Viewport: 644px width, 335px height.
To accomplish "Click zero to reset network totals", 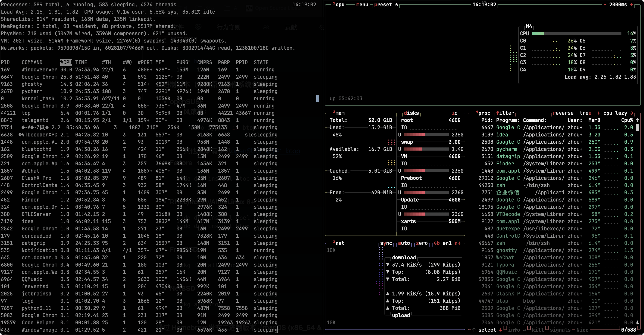I will (x=422, y=243).
